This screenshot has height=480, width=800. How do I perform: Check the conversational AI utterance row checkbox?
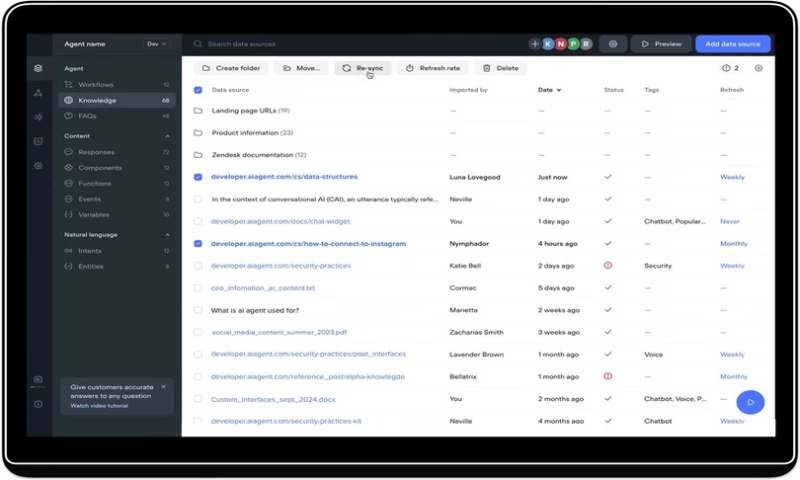[x=198, y=199]
